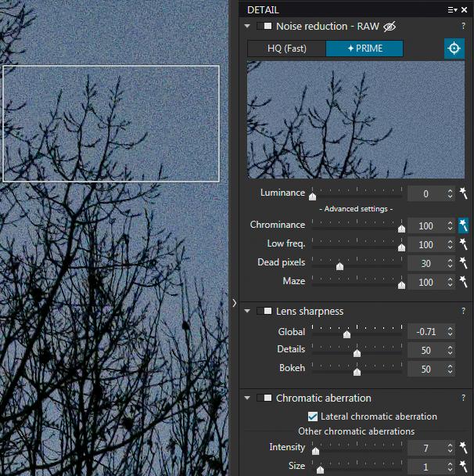The width and height of the screenshot is (474, 476).
Task: Click the Luminance magic wand auto icon
Action: pyautogui.click(x=463, y=193)
